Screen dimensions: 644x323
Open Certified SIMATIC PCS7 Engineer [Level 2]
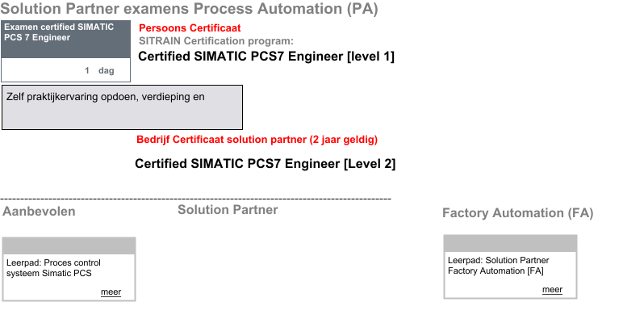(x=265, y=164)
